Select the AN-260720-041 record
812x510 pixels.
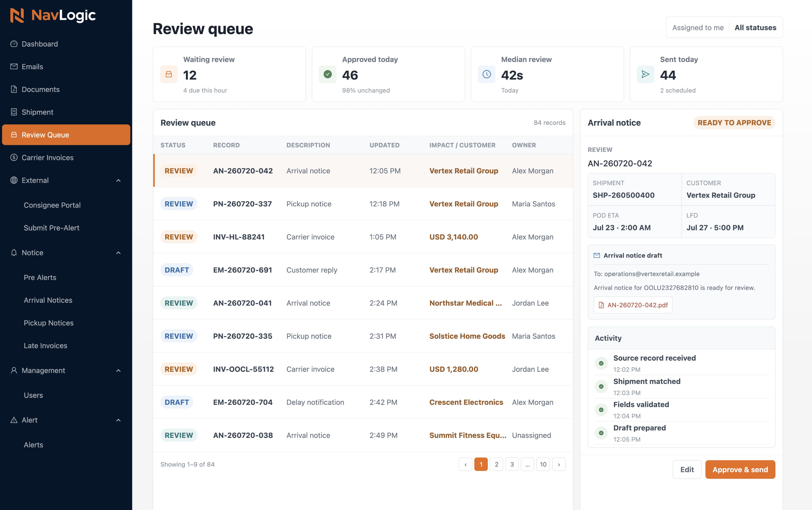pyautogui.click(x=363, y=303)
